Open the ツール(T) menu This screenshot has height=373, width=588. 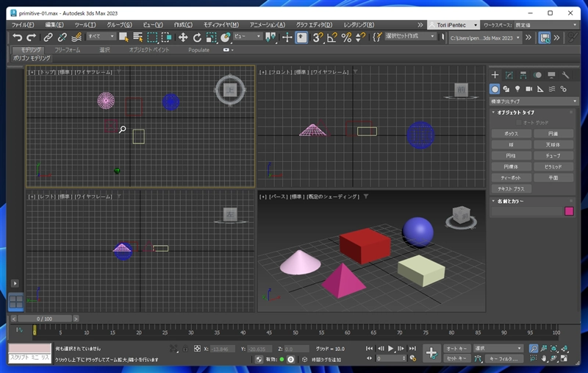pos(85,25)
